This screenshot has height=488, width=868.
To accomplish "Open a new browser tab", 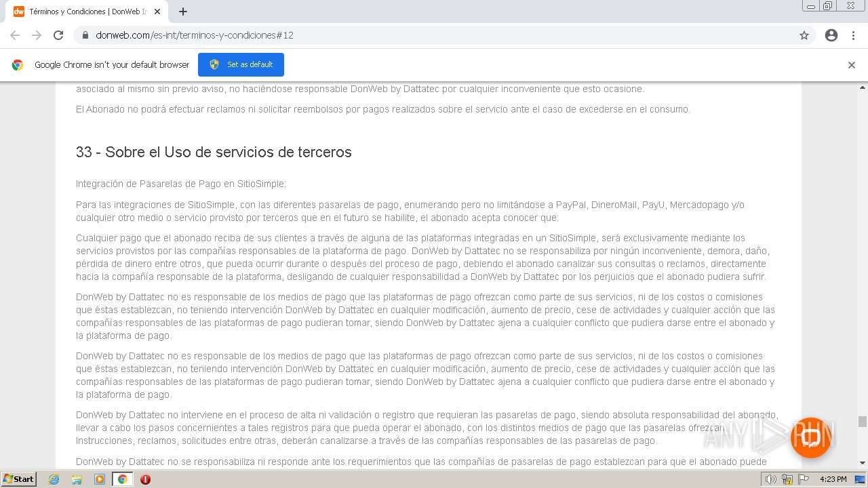I will point(183,12).
